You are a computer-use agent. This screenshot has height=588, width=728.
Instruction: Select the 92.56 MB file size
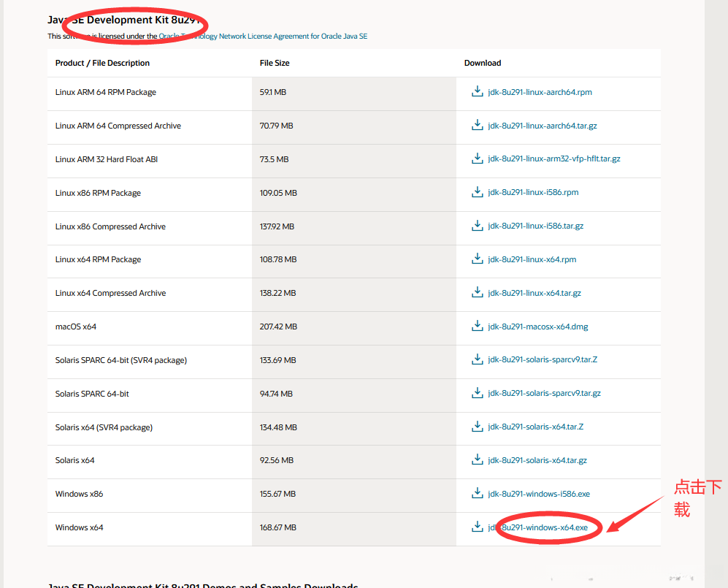pos(276,460)
